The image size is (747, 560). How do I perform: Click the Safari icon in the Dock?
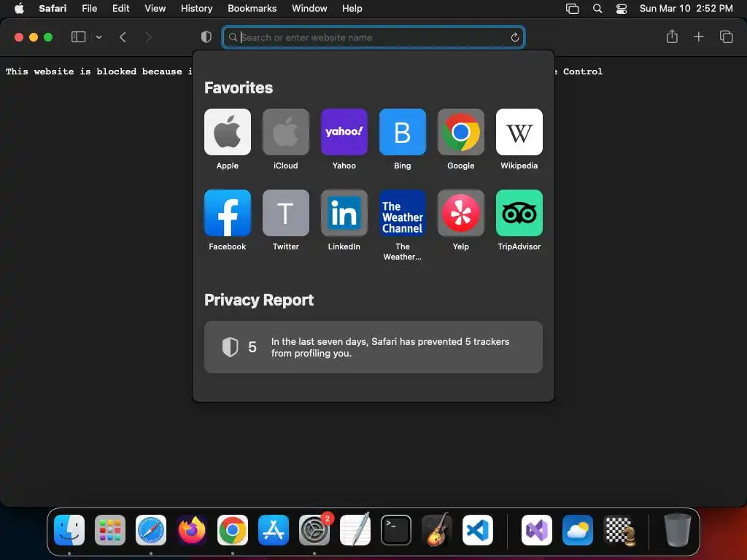(151, 530)
